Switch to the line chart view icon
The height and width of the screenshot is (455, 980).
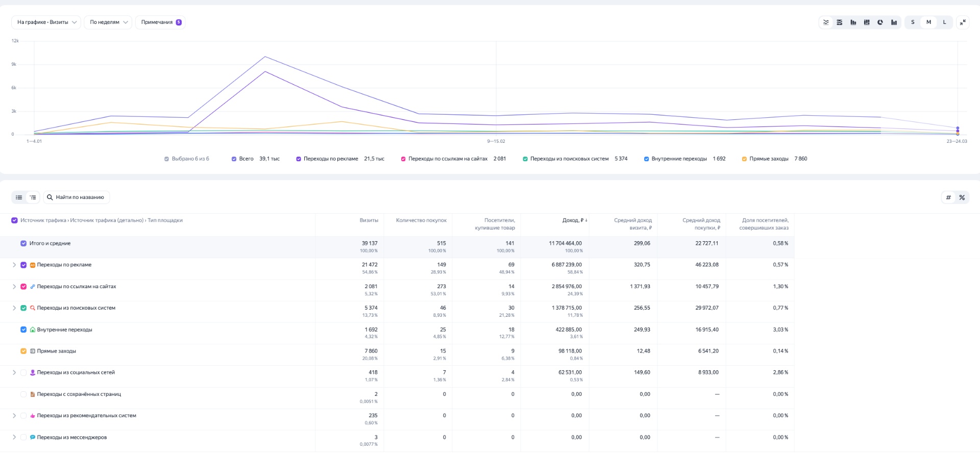826,22
